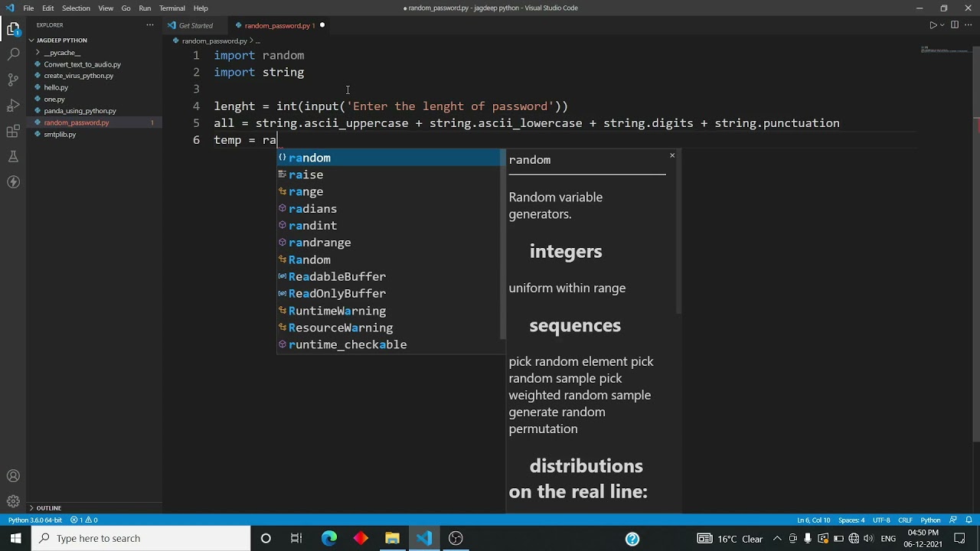This screenshot has height=551, width=980.
Task: Open Run and Debug view
Action: tap(13, 105)
